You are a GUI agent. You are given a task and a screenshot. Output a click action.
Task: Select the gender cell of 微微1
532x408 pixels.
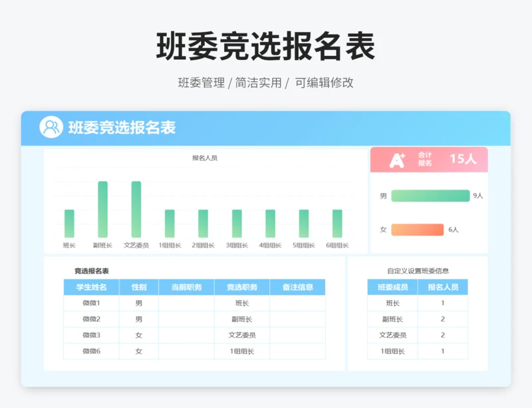139,303
